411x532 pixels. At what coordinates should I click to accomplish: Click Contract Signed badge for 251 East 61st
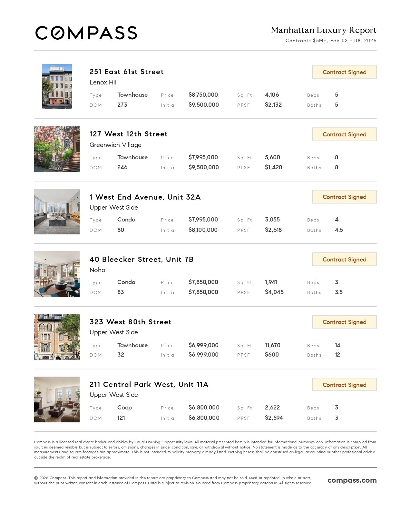coord(344,72)
